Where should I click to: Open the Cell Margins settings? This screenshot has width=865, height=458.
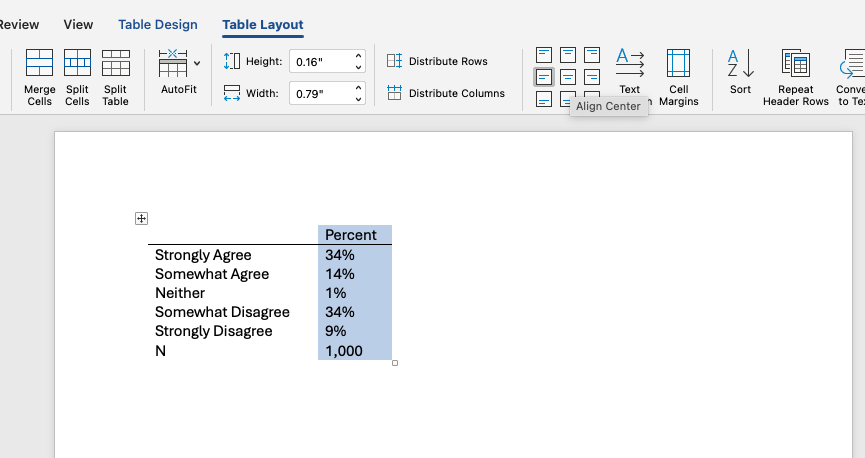(x=678, y=64)
